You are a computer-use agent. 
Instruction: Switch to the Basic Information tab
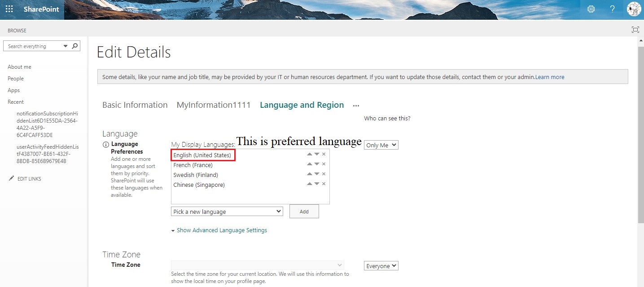(135, 105)
